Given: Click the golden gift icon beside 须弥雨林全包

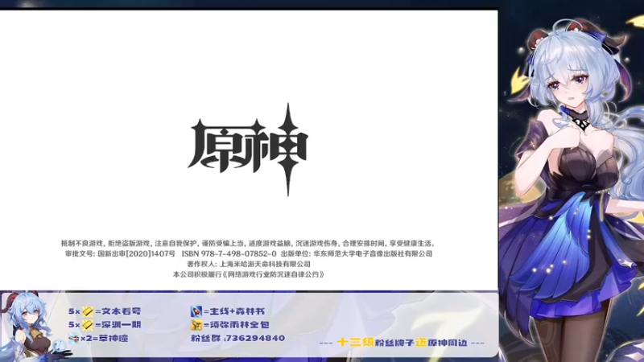Looking at the screenshot, I should tap(196, 325).
